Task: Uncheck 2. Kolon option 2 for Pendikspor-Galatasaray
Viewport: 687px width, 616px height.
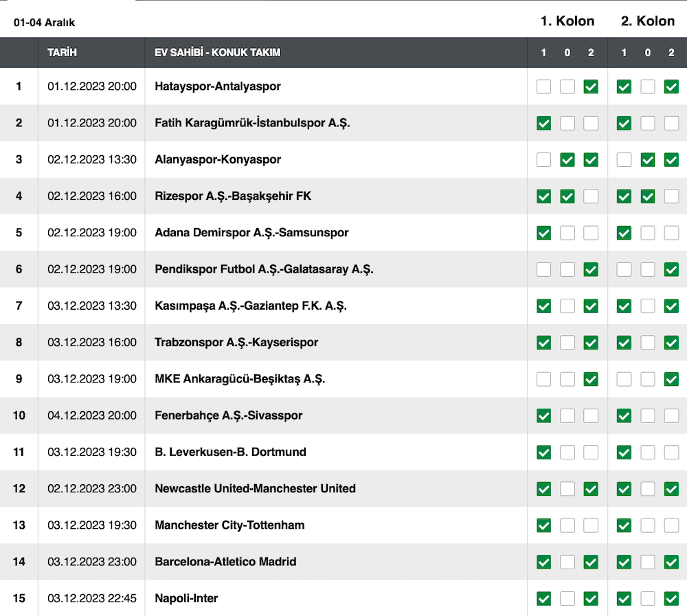Action: [671, 269]
